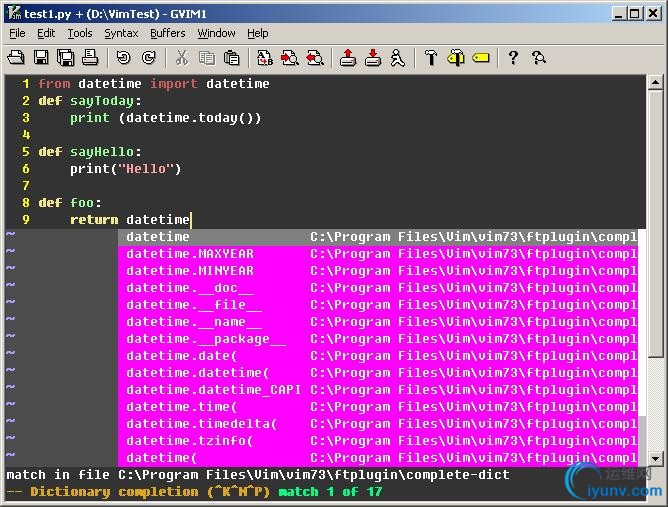Select datetime.__name__ completion entry
The image size is (668, 507).
pyautogui.click(x=378, y=322)
